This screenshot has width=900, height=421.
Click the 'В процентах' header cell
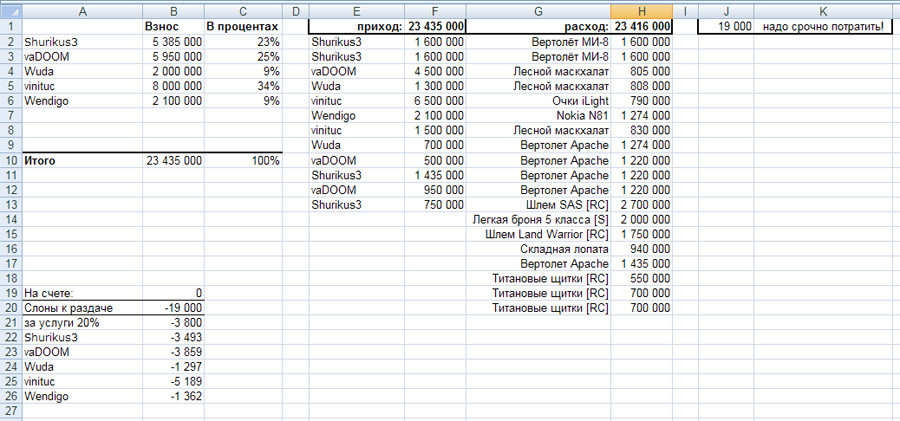(x=243, y=26)
